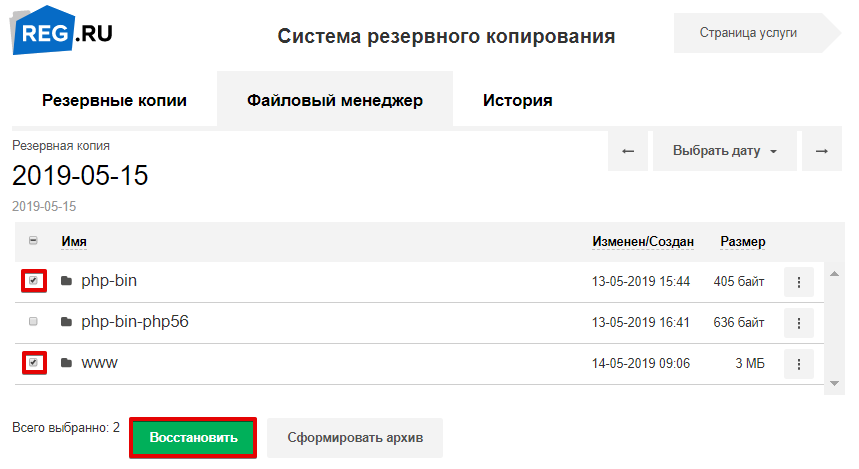The width and height of the screenshot is (859, 469).
Task: Switch to История tab
Action: (x=517, y=100)
